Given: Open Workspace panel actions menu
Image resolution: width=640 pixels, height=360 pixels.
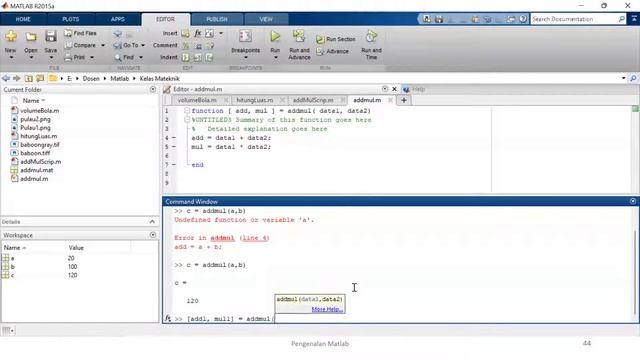Looking at the screenshot, I should click(x=153, y=235).
